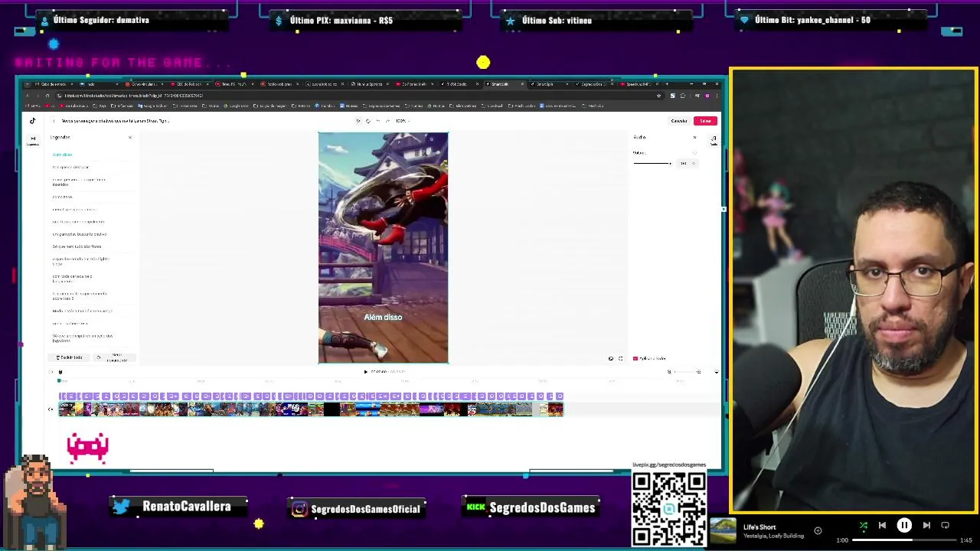Image resolution: width=980 pixels, height=551 pixels.
Task: Close the Legendas panel
Action: tap(129, 138)
